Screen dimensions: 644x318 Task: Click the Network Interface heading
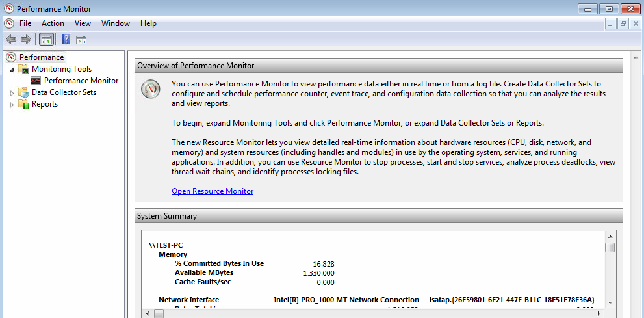coord(189,300)
